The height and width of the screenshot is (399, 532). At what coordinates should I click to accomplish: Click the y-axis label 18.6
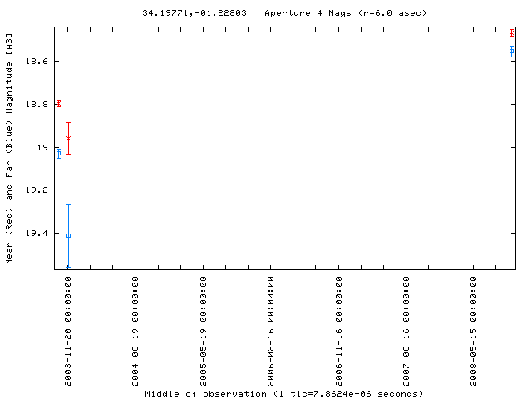pos(37,61)
